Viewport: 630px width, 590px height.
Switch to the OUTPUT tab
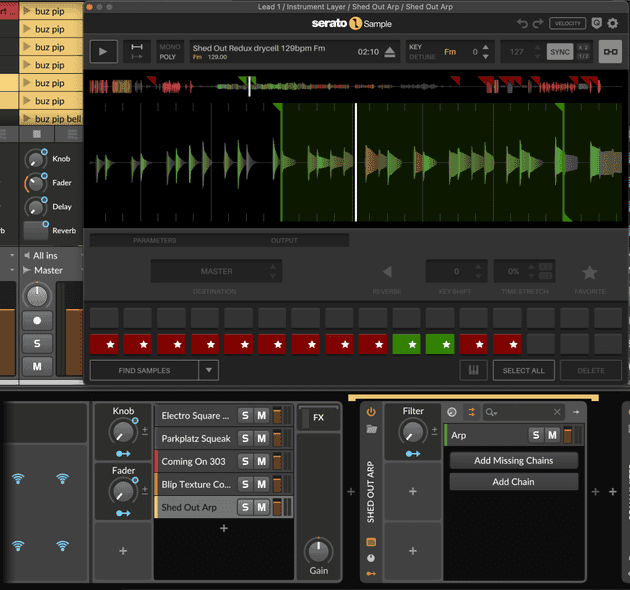[x=284, y=240]
